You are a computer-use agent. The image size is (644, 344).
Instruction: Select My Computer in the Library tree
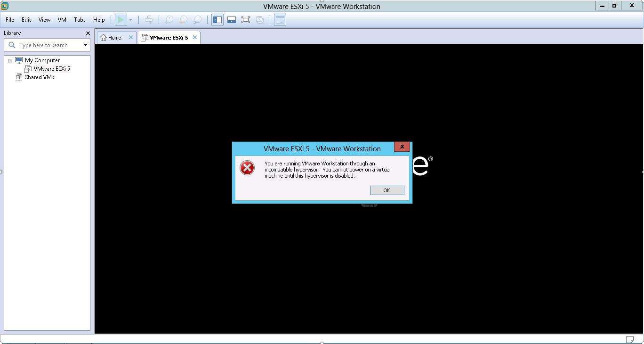point(42,60)
